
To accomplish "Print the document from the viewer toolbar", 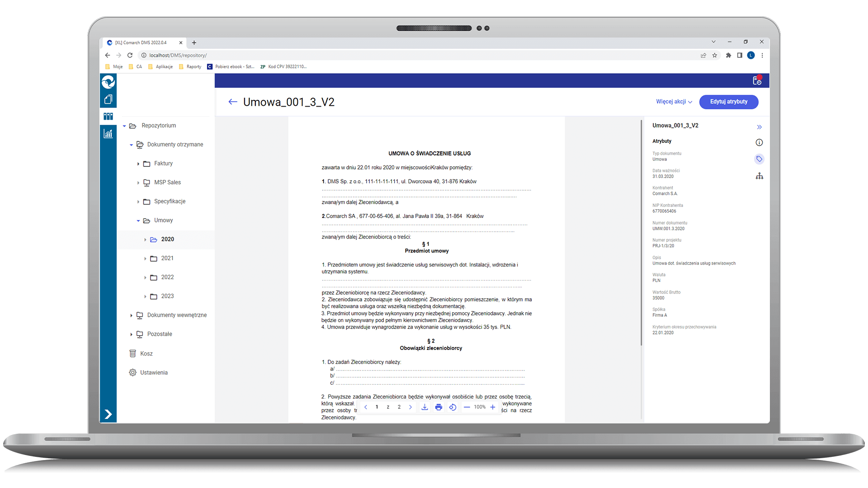I will coord(439,407).
